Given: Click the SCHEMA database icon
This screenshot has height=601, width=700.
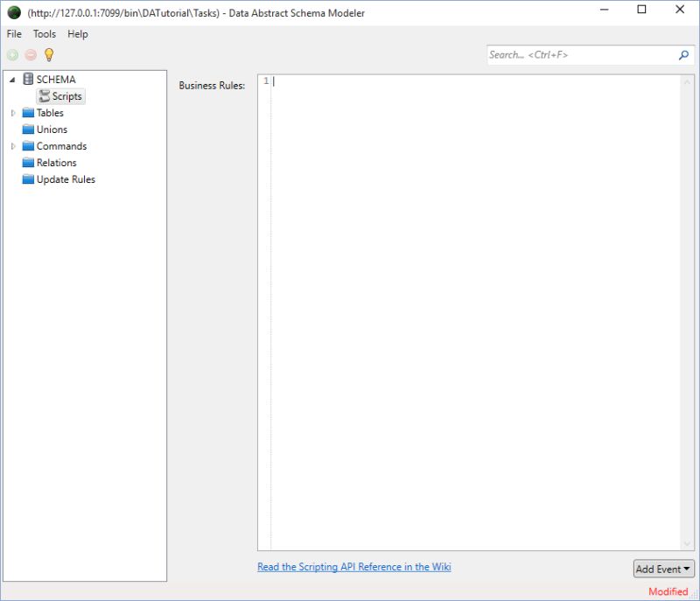Looking at the screenshot, I should (x=28, y=79).
